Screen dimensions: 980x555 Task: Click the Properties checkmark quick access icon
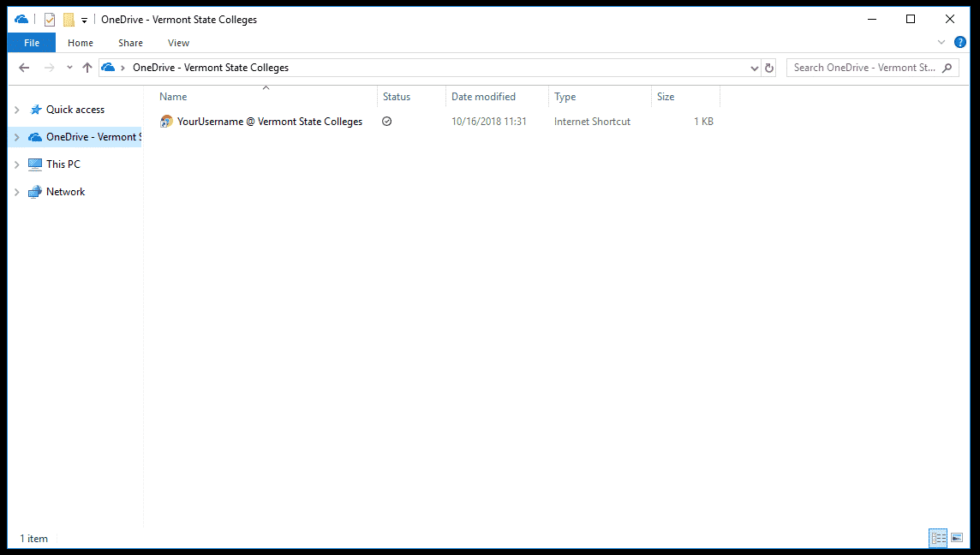tap(50, 20)
